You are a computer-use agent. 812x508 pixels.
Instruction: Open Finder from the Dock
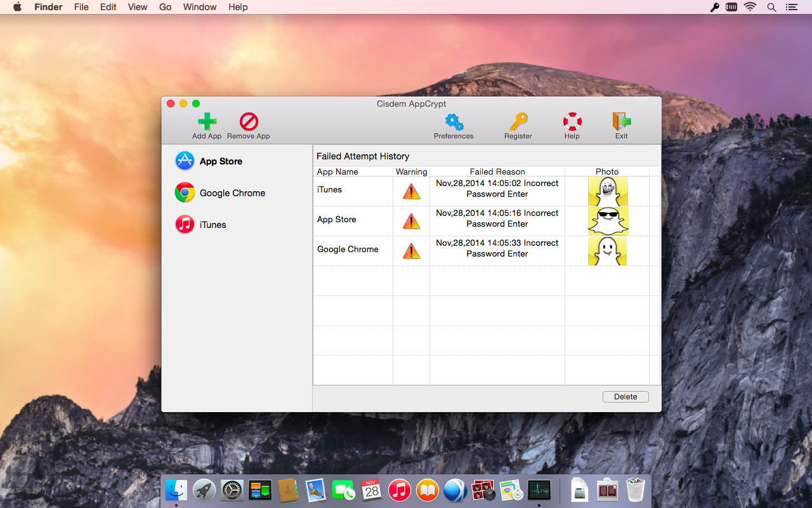point(176,490)
